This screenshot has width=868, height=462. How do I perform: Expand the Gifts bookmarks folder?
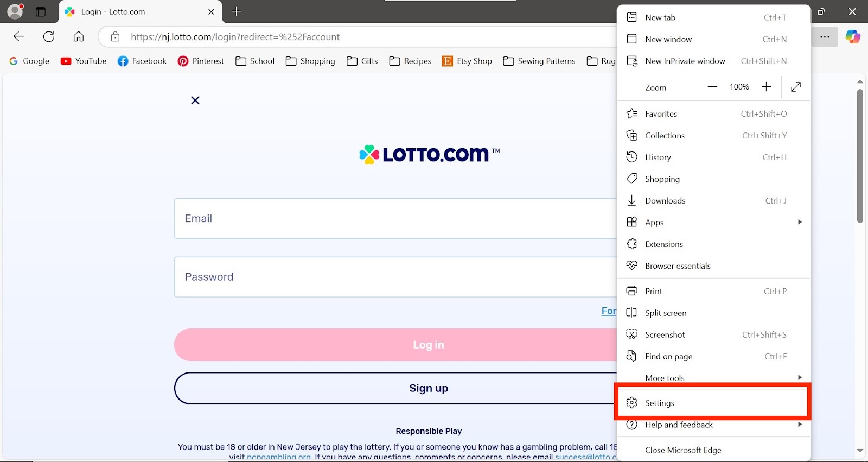pos(362,61)
